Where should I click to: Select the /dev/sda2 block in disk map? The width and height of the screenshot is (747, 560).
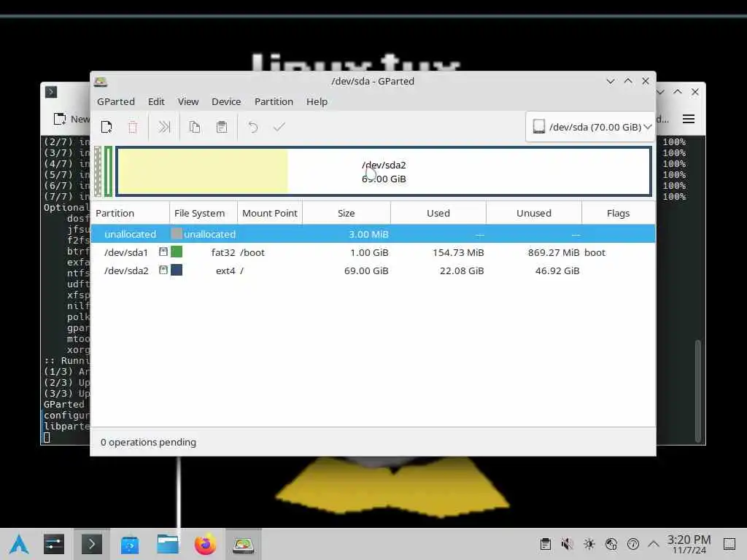(x=384, y=171)
